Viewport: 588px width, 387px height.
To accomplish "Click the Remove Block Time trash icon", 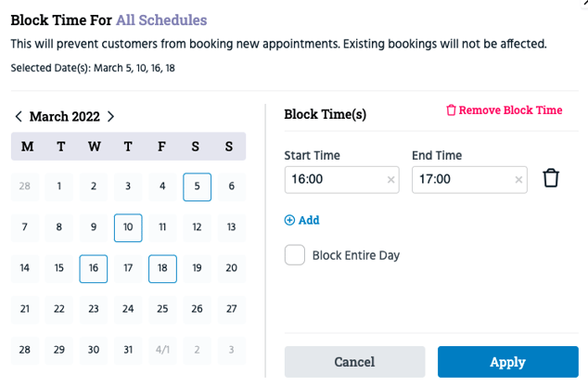I will point(451,110).
